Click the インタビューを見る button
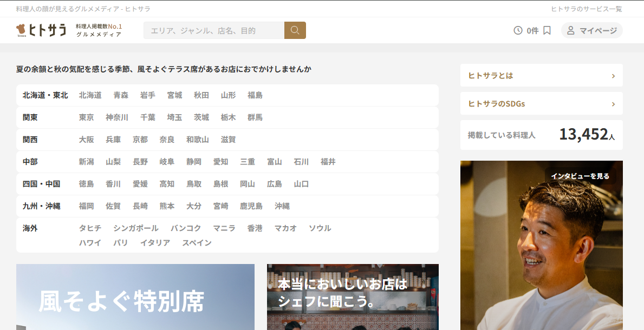This screenshot has height=330, width=644. coord(580,176)
